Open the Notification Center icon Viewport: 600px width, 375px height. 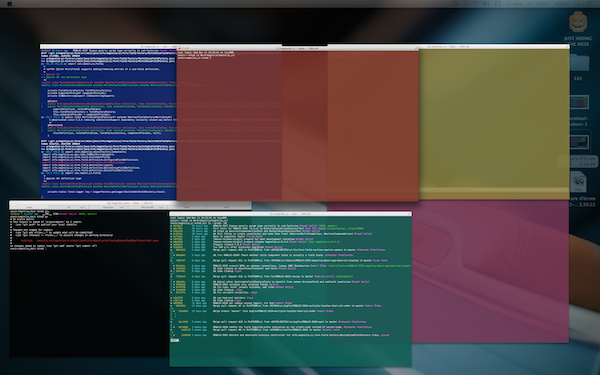pos(589,3)
